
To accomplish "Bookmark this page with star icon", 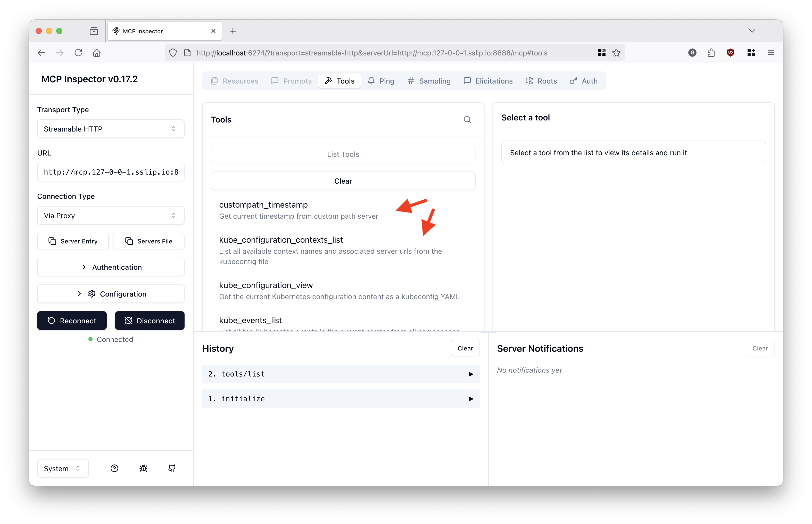I will coord(616,53).
